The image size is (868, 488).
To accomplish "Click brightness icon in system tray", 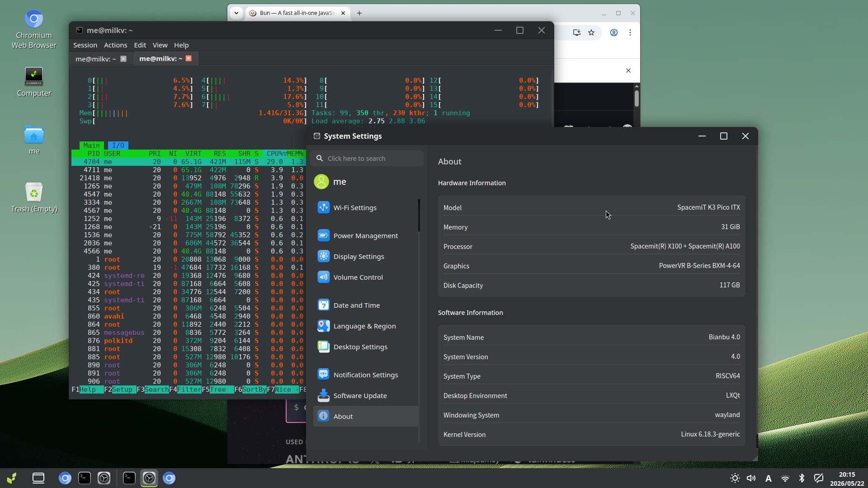I will pos(735,478).
